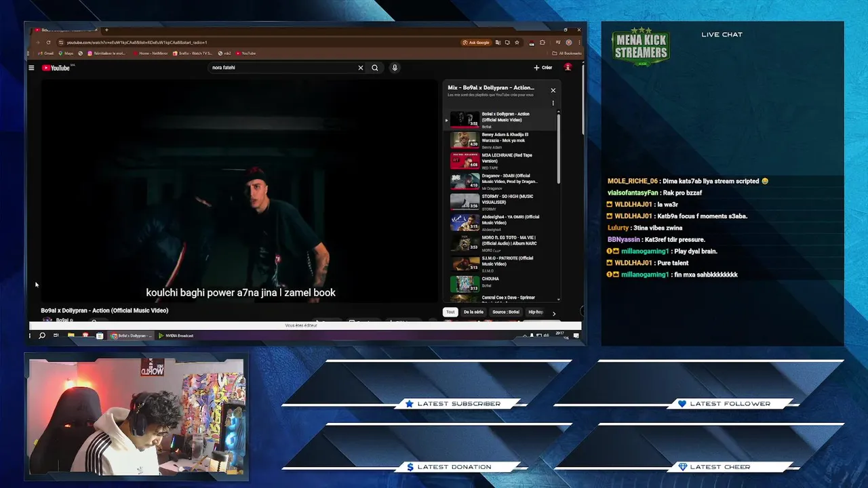The width and height of the screenshot is (868, 488).
Task: Play 'CHOUHA' by Bo9al in playlist
Action: click(500, 284)
